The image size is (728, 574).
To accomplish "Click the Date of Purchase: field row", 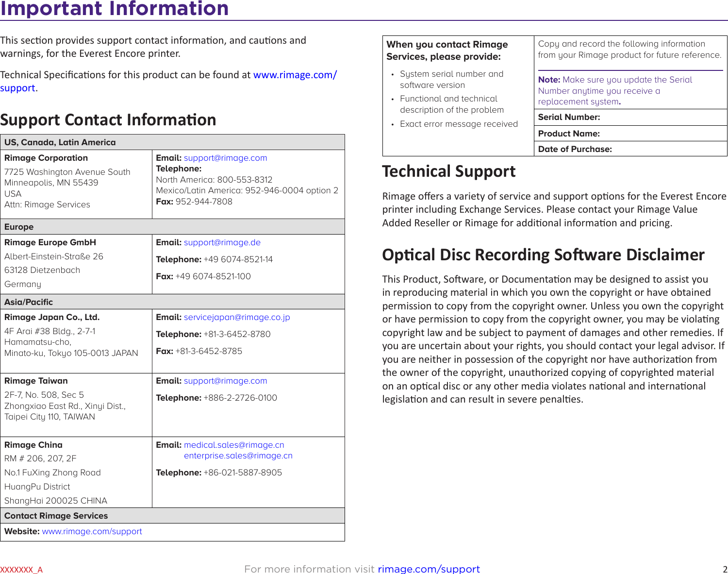I will click(x=630, y=149).
